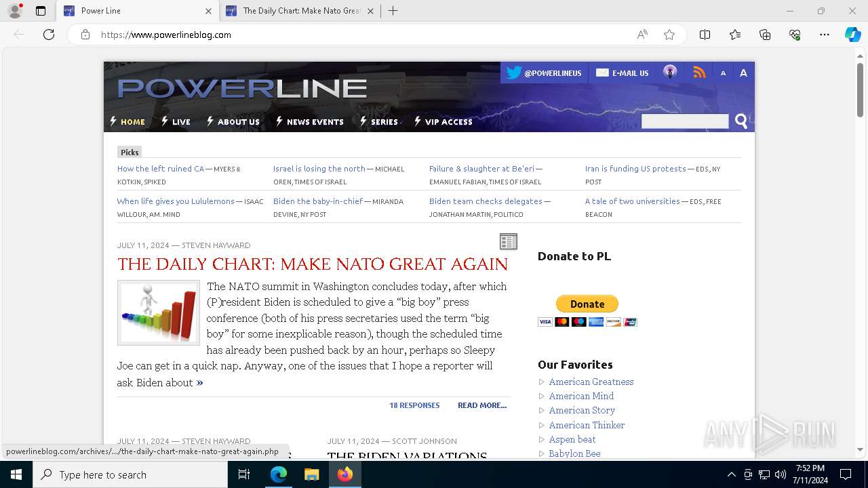Open the Collections icon
Viewport: 868px width, 488px height.
[765, 35]
